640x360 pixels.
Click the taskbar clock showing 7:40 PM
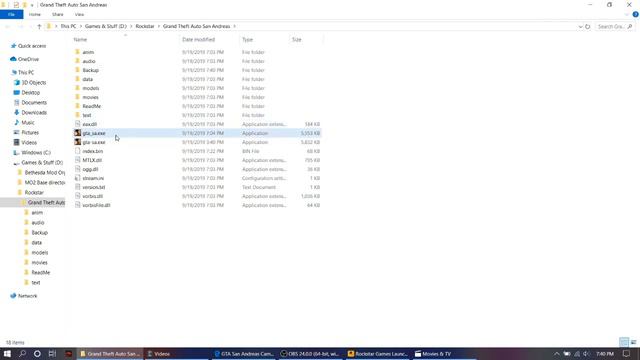[x=605, y=354]
